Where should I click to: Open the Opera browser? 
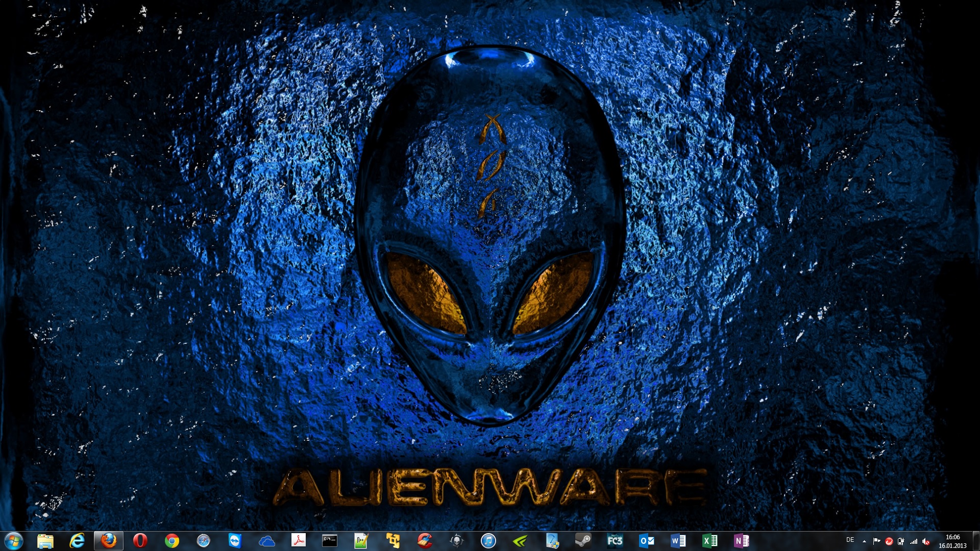[140, 541]
